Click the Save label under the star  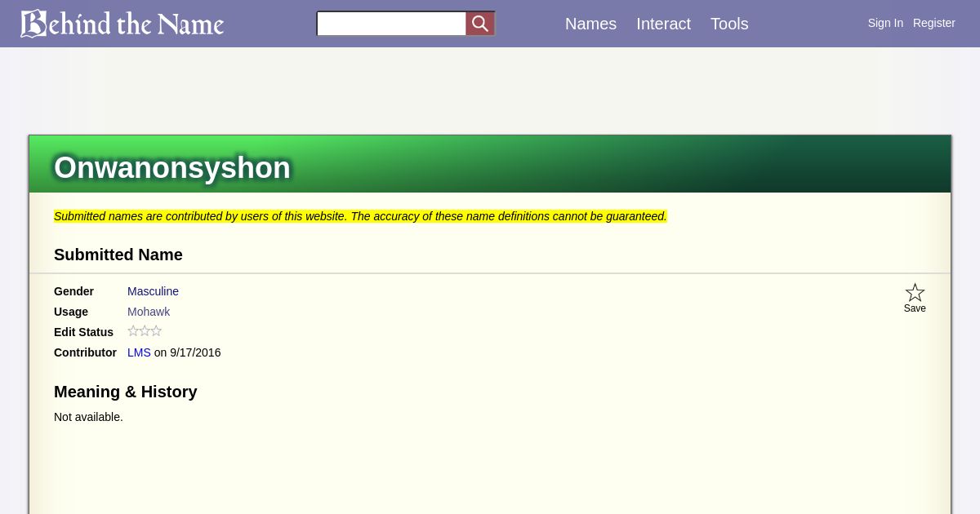[x=915, y=308]
